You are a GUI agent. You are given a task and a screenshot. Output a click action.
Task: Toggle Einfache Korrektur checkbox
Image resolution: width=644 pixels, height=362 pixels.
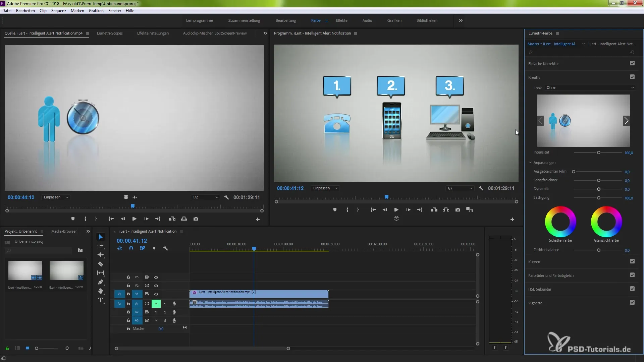[632, 63]
